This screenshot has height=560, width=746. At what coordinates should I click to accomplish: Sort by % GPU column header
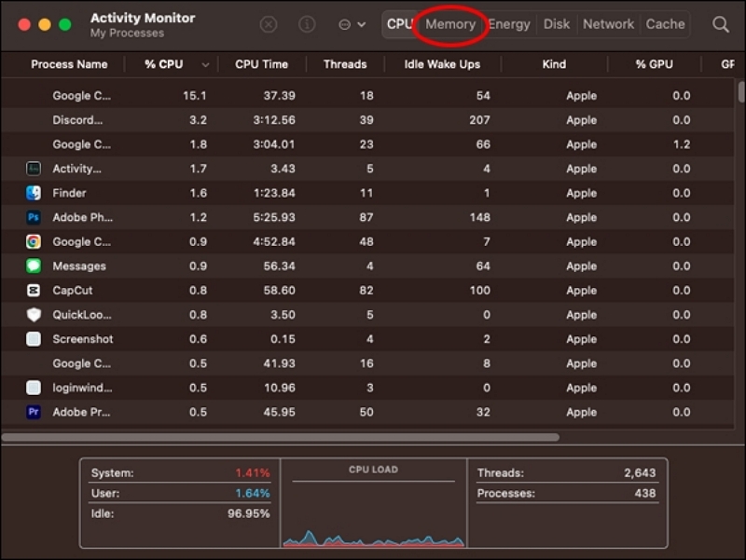[x=655, y=64]
